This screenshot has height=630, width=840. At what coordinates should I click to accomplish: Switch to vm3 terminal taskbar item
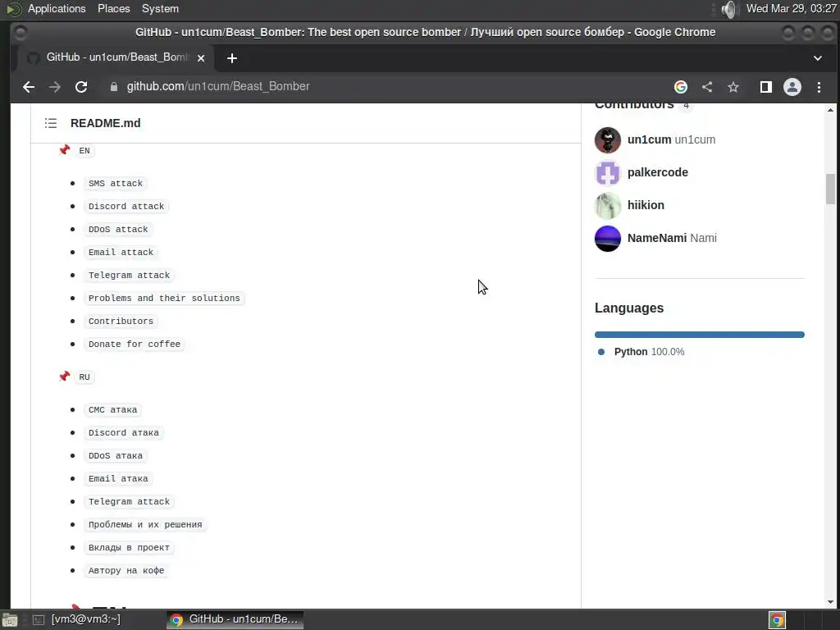85,619
